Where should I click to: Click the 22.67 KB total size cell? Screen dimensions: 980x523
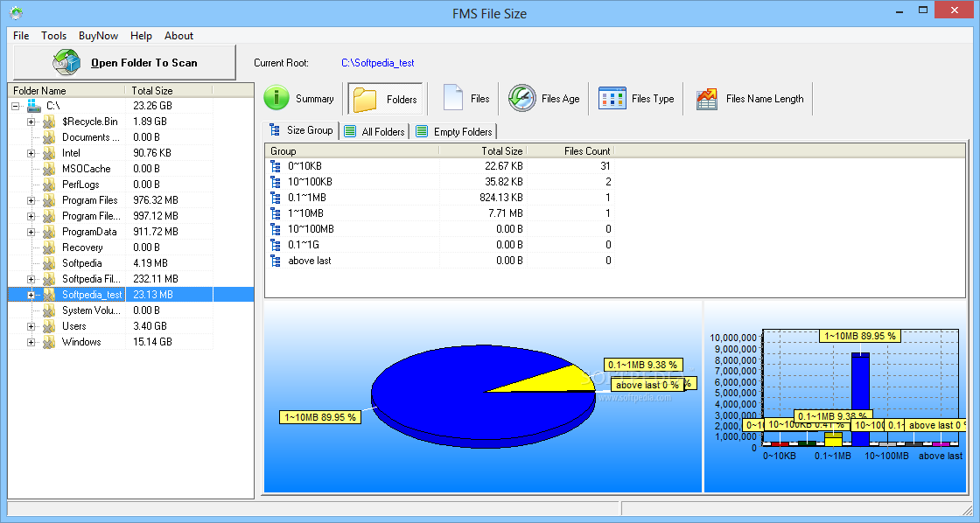[x=504, y=166]
